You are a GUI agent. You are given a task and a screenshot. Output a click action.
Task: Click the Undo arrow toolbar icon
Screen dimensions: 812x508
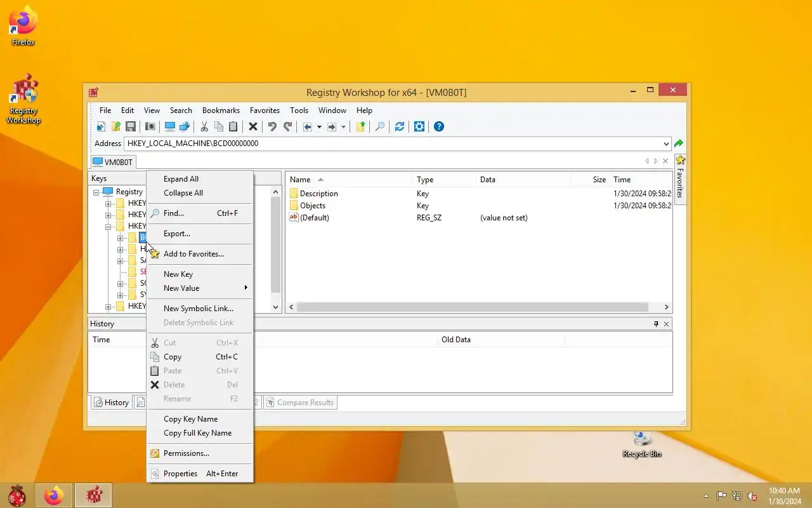pyautogui.click(x=272, y=127)
